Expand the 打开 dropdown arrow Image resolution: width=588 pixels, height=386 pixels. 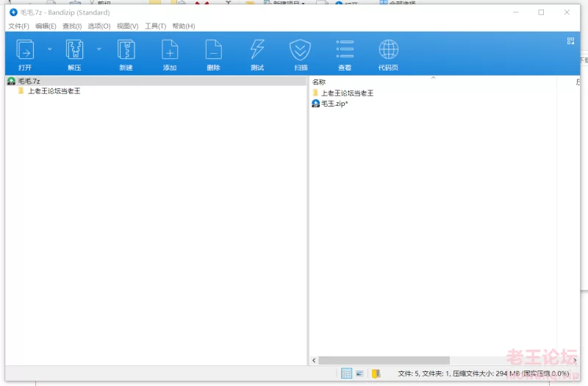click(x=49, y=49)
